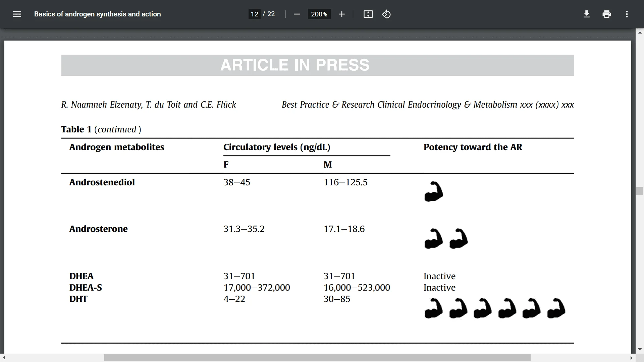644x362 pixels.
Task: Click the value '116–125.5'
Action: click(345, 182)
